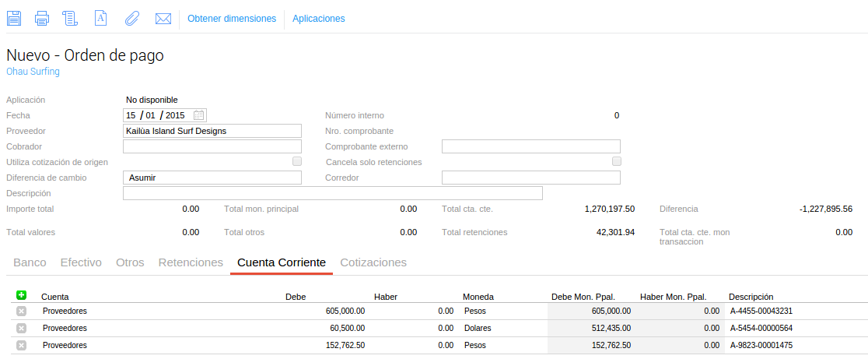
Task: Open the Diferencia de cambio Asumir dropdown
Action: pyautogui.click(x=212, y=178)
